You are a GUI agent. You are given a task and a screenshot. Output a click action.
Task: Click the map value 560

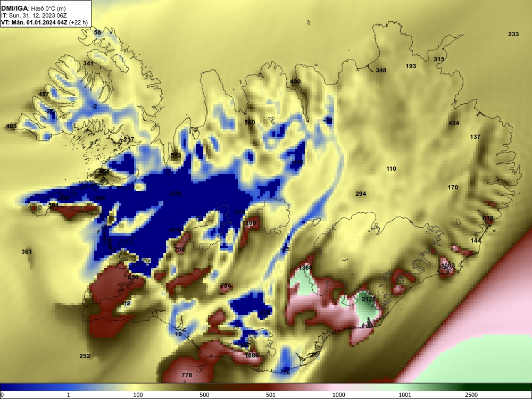[x=250, y=122]
